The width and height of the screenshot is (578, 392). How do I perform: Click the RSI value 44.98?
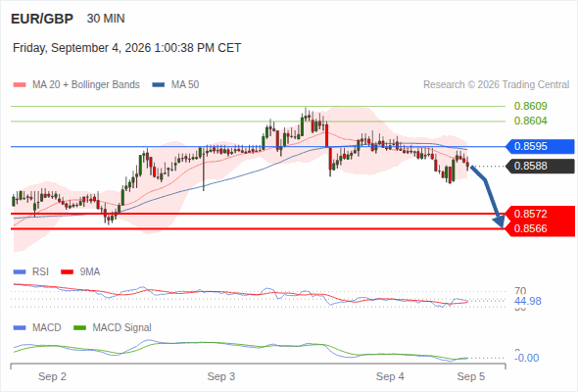528,301
